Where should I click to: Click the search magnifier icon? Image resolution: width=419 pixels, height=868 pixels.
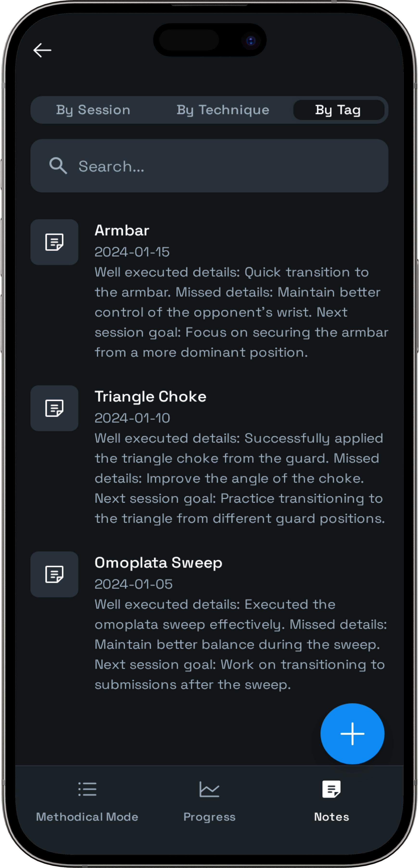coord(58,166)
